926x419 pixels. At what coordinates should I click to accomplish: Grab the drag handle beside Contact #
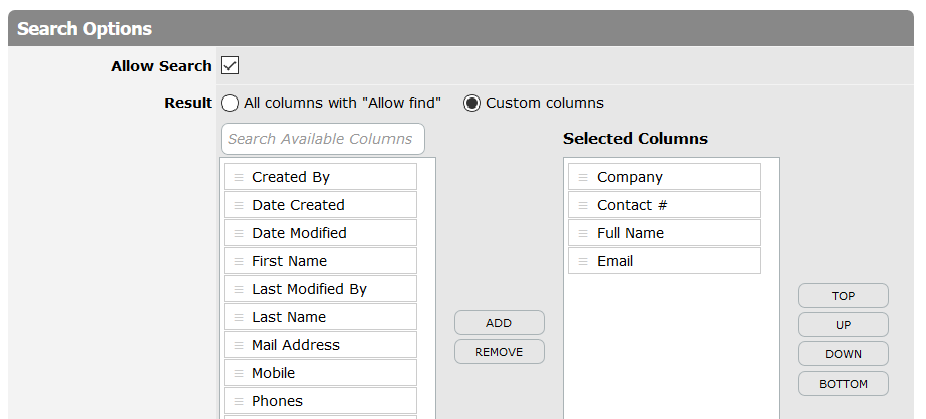tap(583, 206)
